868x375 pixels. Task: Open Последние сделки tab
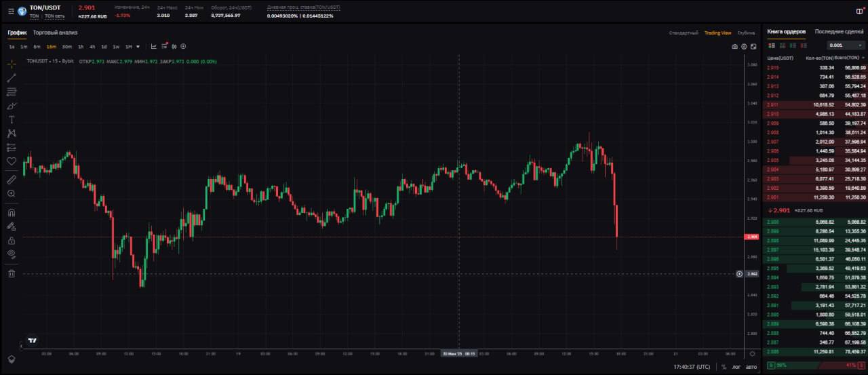click(839, 32)
